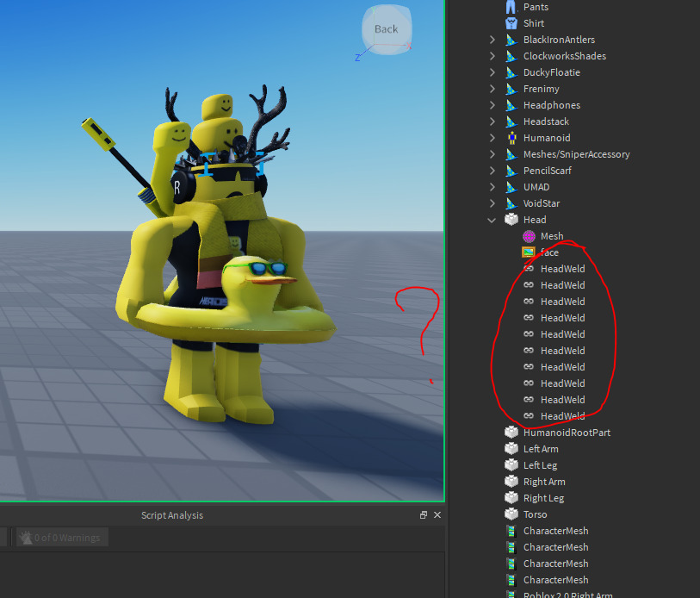Image resolution: width=700 pixels, height=598 pixels.
Task: Click the Head part icon
Action: [511, 220]
